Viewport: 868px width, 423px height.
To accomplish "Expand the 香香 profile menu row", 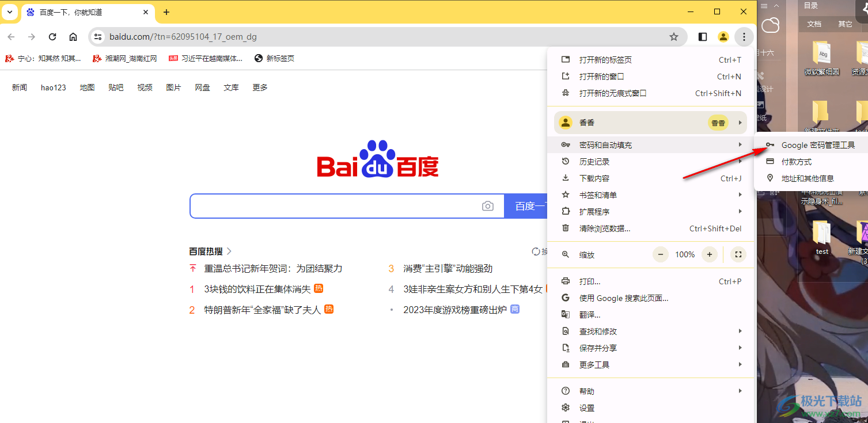I will click(x=651, y=123).
